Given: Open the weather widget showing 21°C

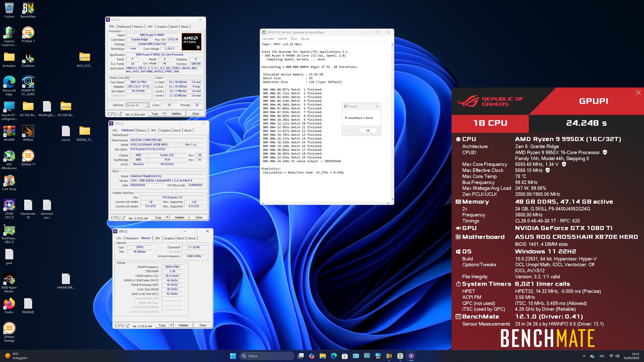Looking at the screenshot, I should pyautogui.click(x=17, y=356).
